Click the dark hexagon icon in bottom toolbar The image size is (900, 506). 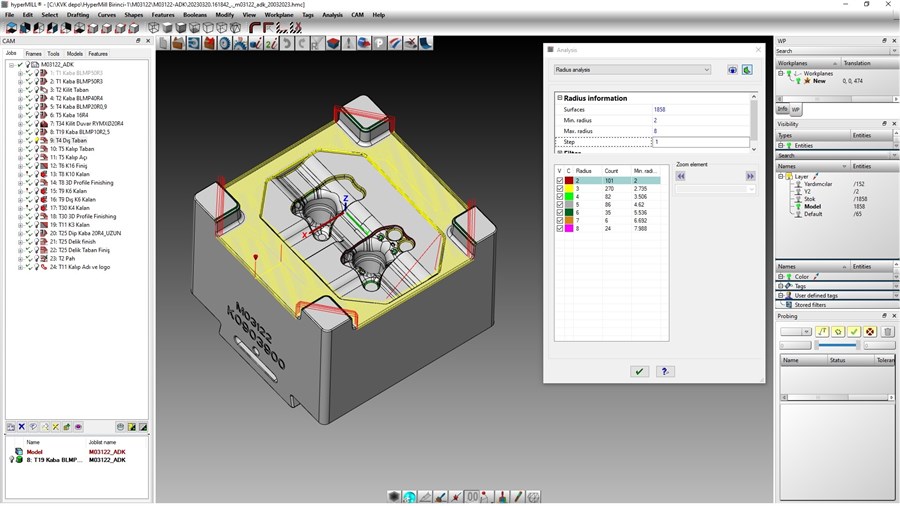pyautogui.click(x=394, y=497)
